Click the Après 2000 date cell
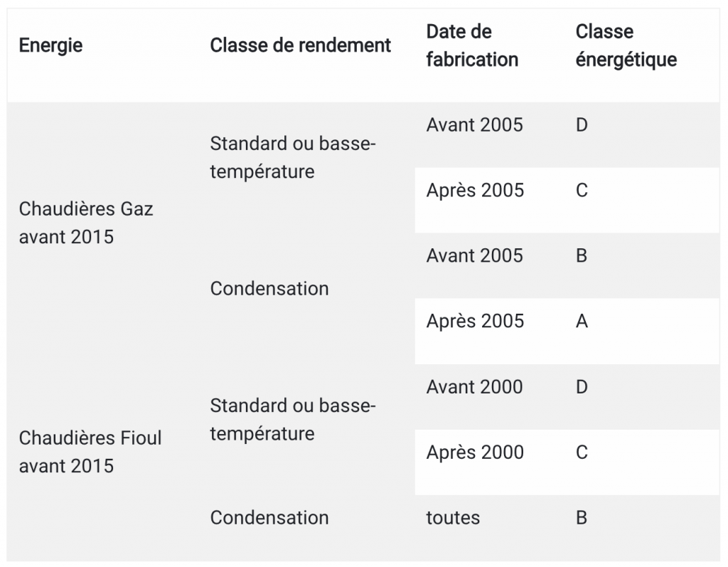The width and height of the screenshot is (728, 567). pyautogui.click(x=475, y=452)
